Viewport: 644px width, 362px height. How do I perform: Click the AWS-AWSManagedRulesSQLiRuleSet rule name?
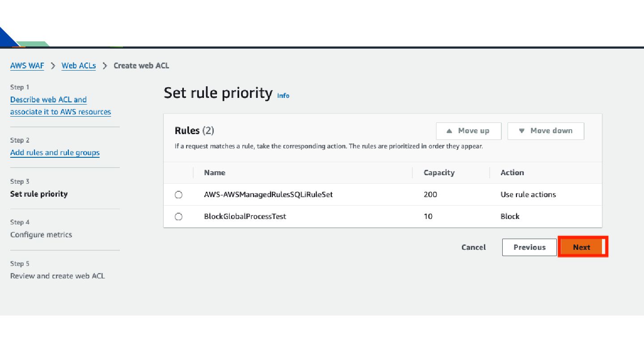(x=268, y=194)
